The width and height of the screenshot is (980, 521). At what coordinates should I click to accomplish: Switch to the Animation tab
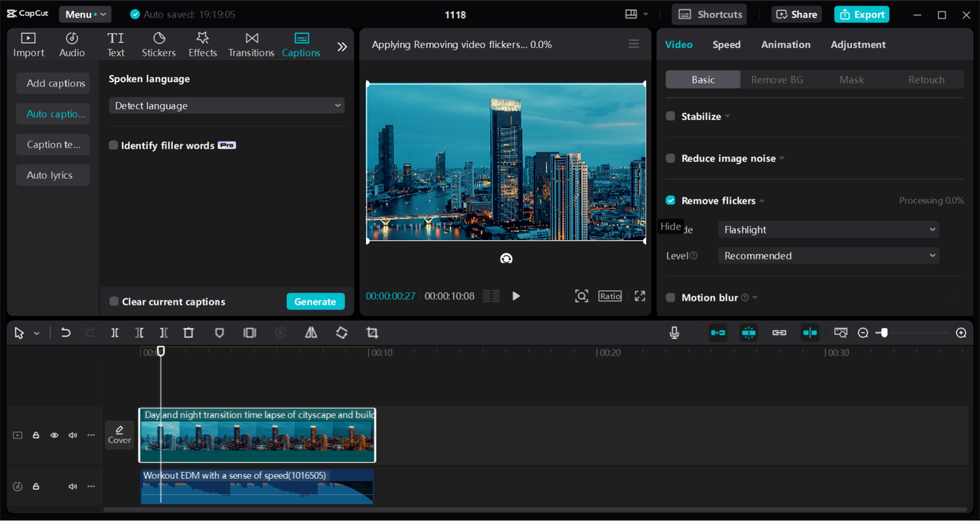pos(786,44)
